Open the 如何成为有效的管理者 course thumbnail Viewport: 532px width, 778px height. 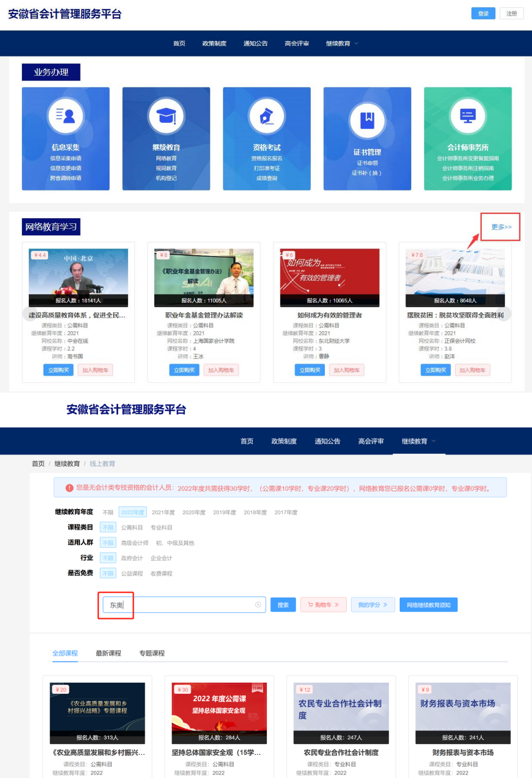point(330,277)
